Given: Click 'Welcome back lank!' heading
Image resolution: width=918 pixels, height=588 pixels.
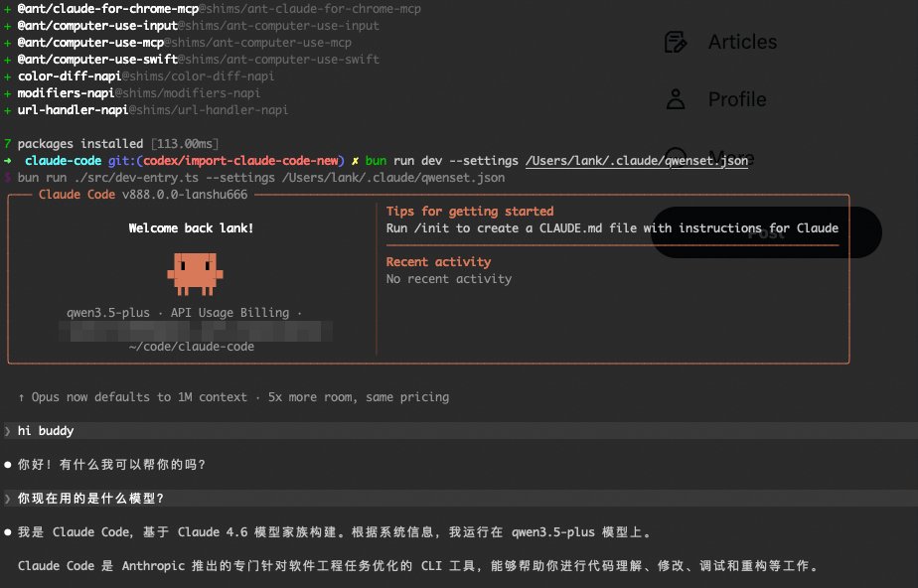Looking at the screenshot, I should (x=191, y=228).
